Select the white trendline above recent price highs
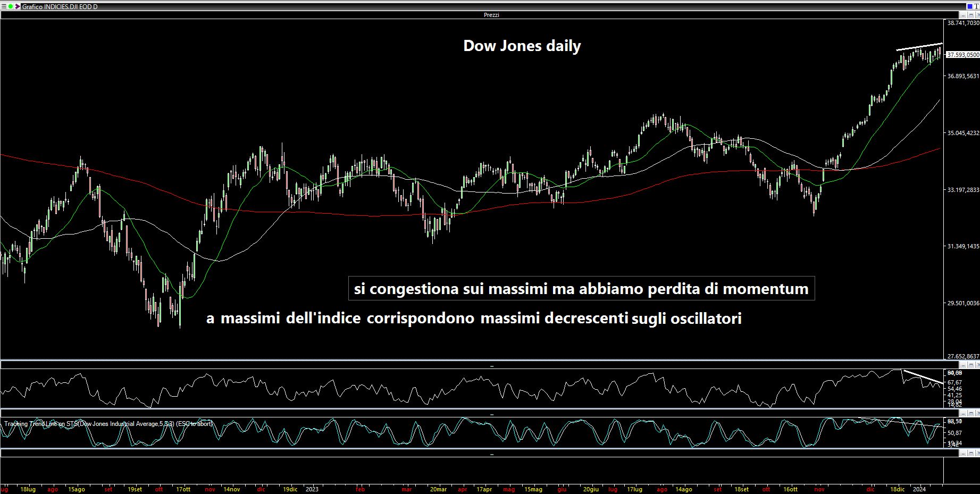The height and width of the screenshot is (494, 980). (x=919, y=46)
